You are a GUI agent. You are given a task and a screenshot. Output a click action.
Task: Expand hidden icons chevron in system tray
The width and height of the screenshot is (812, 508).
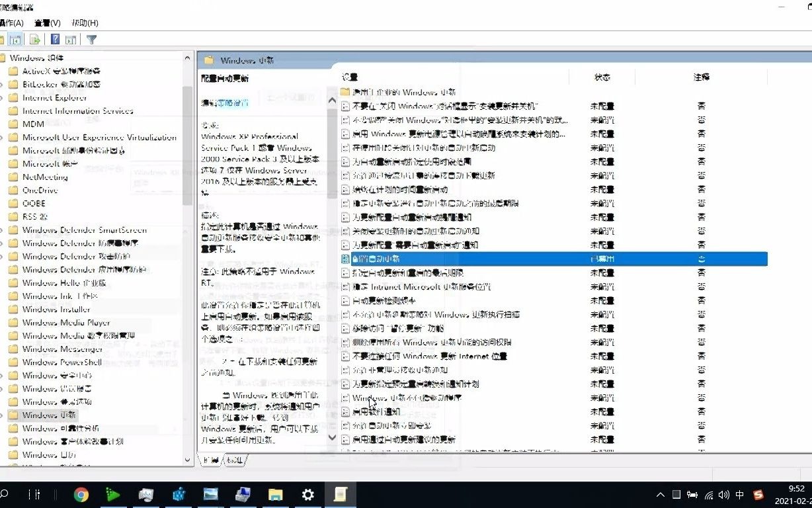point(661,494)
